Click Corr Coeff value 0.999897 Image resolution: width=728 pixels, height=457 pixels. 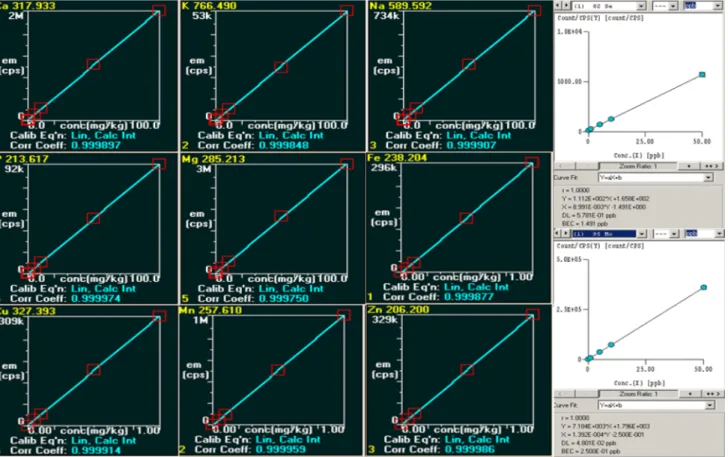pyautogui.click(x=96, y=145)
